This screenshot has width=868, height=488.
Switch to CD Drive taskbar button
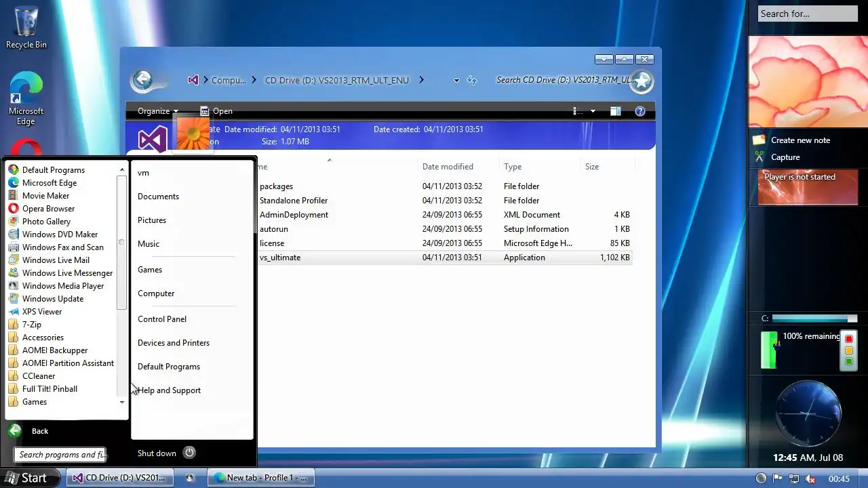coord(120,478)
